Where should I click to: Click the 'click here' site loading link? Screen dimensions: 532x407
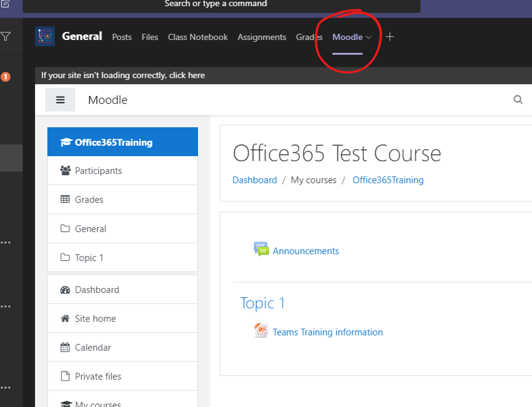[x=187, y=75]
